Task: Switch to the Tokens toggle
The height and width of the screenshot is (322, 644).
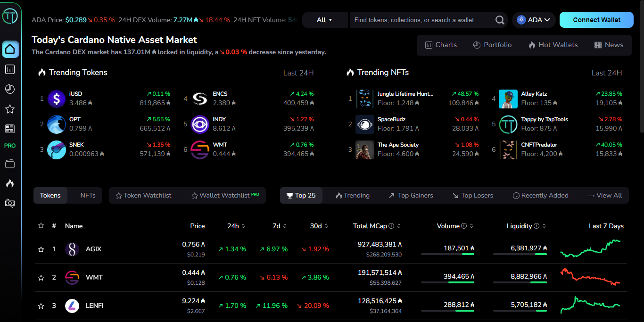Action: [50, 195]
